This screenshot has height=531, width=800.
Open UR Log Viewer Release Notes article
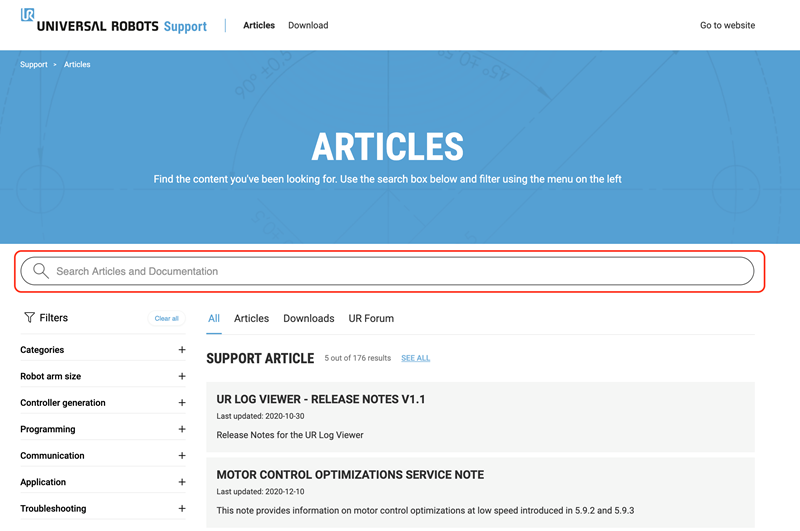pos(320,399)
